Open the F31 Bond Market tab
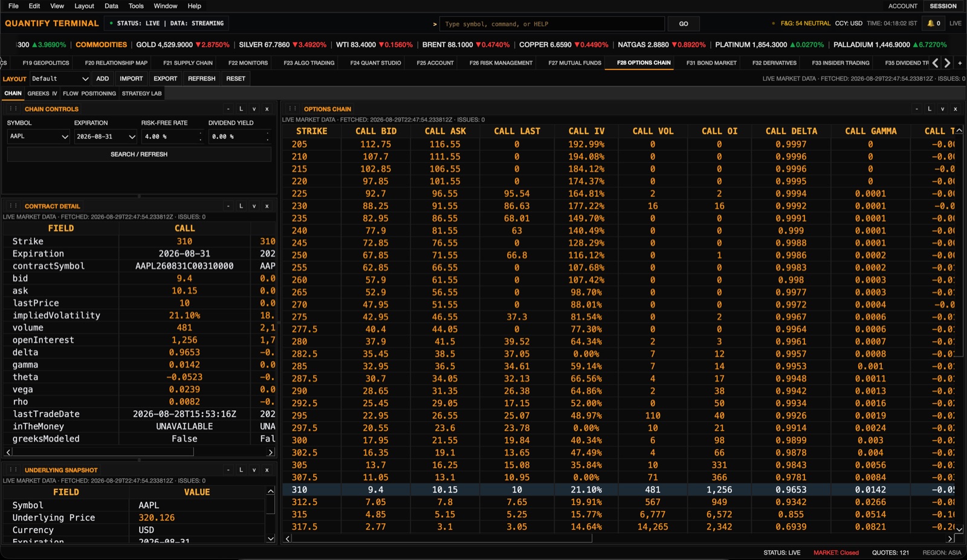 coord(711,63)
